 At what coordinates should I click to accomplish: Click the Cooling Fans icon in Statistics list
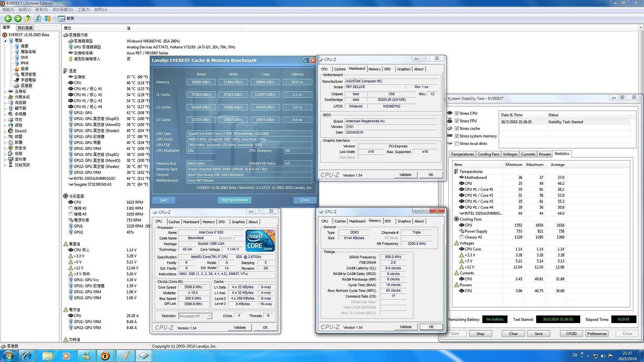457,219
